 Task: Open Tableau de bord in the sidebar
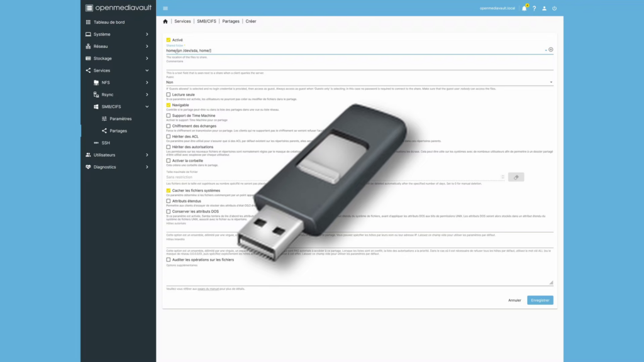click(x=109, y=22)
